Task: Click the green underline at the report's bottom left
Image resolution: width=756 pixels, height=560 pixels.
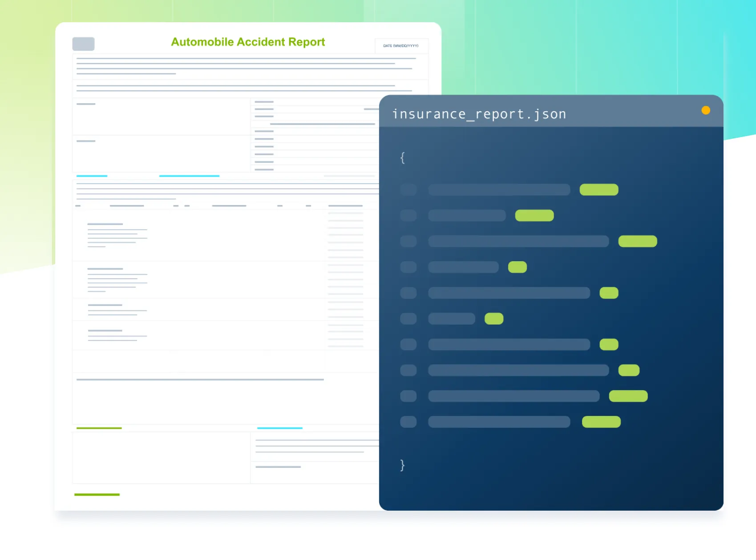Action: pyautogui.click(x=97, y=495)
